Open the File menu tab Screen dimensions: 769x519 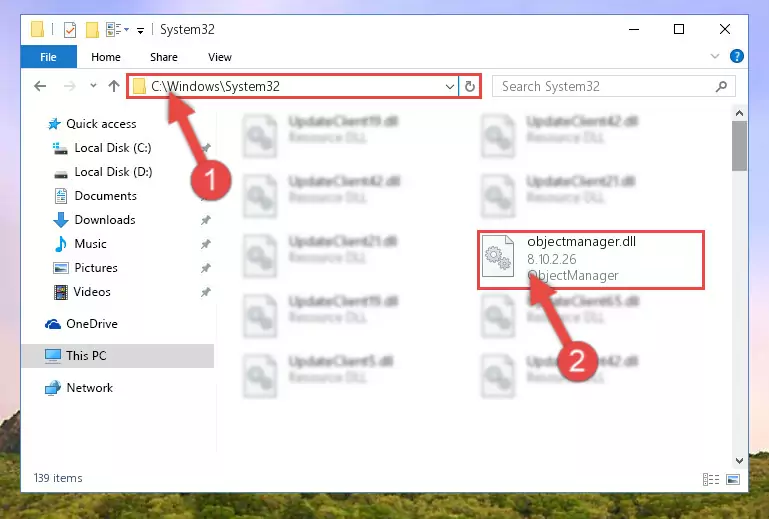pos(49,57)
